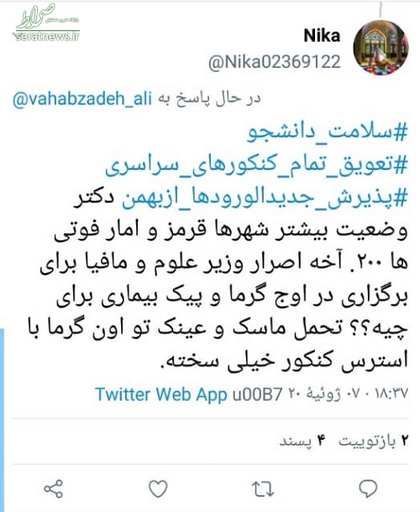Image resolution: width=420 pixels, height=512 pixels.
Task: Click the Twitter Web App source link
Action: (161, 394)
